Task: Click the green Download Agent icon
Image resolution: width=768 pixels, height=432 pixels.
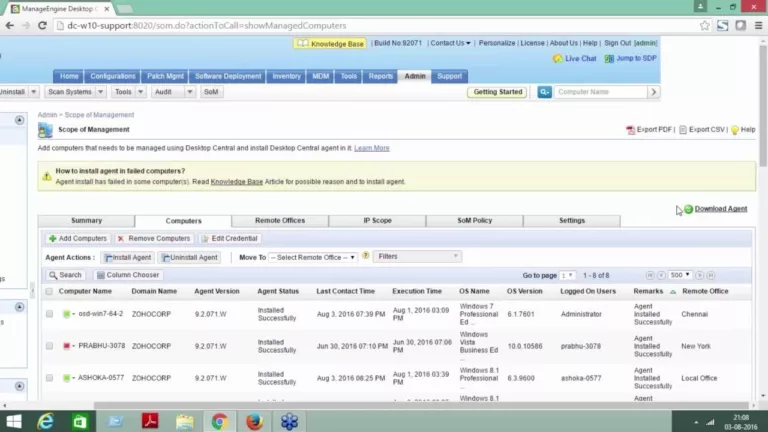Action: tap(688, 209)
